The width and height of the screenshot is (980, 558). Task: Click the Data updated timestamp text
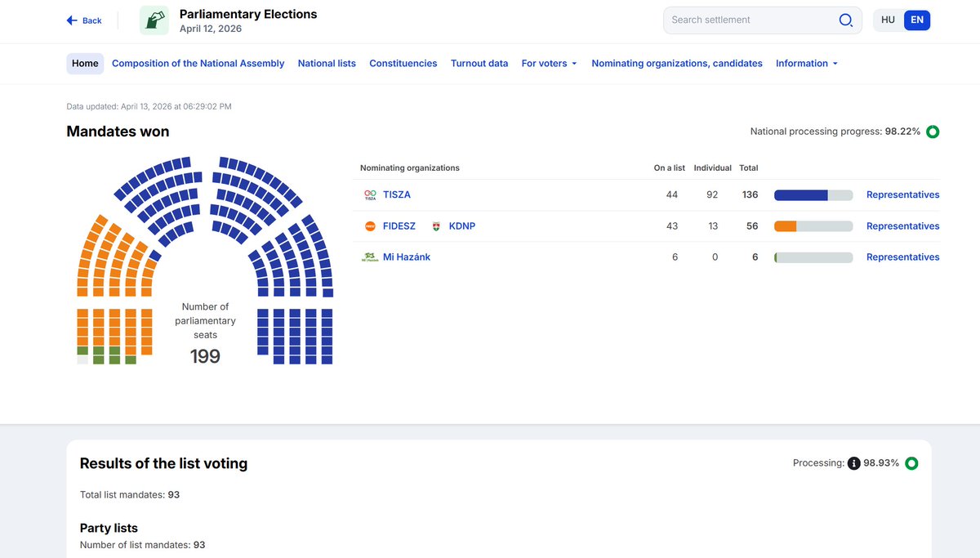(x=149, y=106)
